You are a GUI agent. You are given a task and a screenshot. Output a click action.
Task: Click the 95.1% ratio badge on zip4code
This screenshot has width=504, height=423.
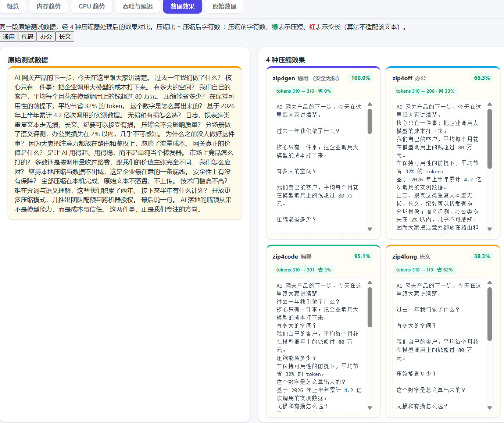[362, 256]
